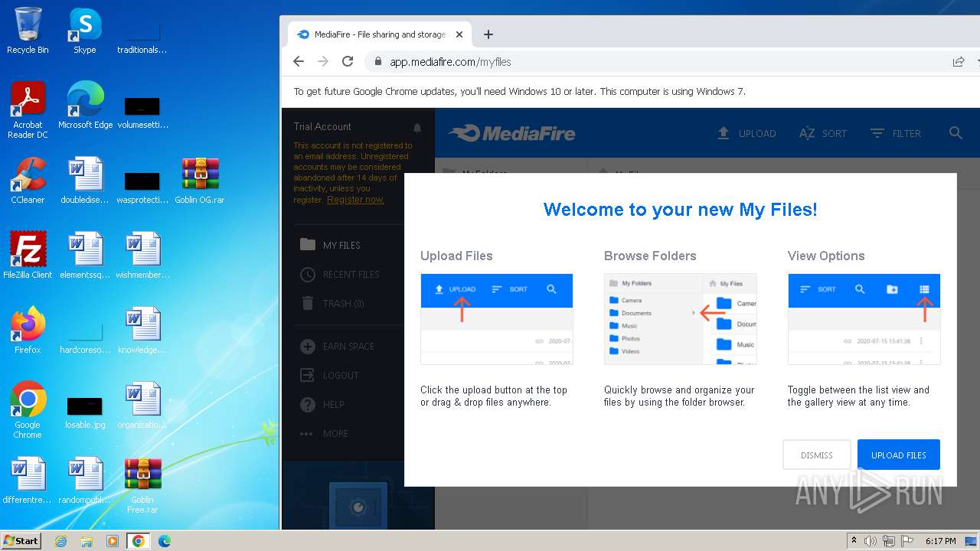Open the wasprotecti desktop file

(x=142, y=187)
